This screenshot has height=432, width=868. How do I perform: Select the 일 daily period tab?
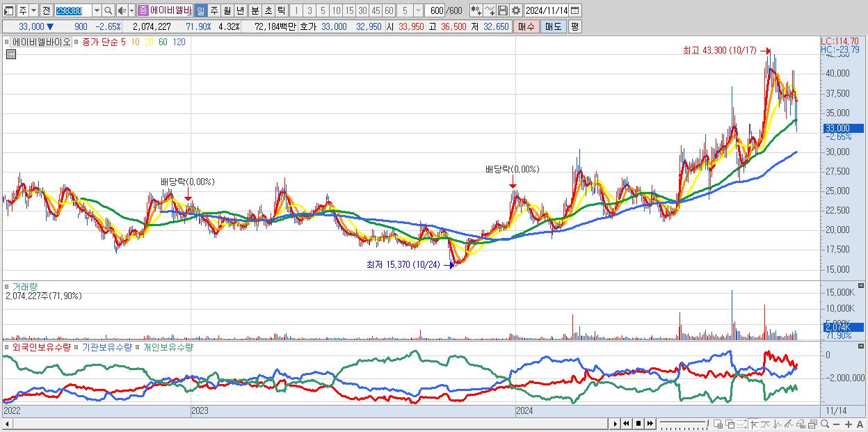pyautogui.click(x=200, y=10)
